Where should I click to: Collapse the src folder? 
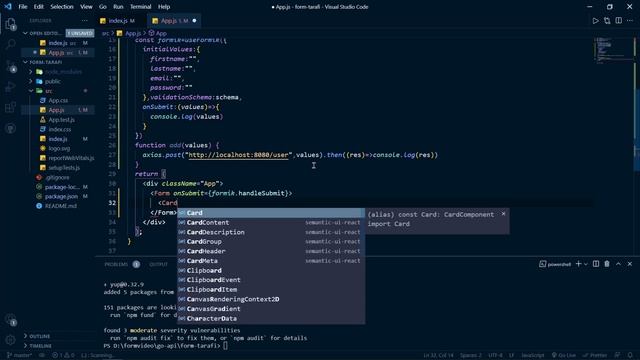point(31,91)
